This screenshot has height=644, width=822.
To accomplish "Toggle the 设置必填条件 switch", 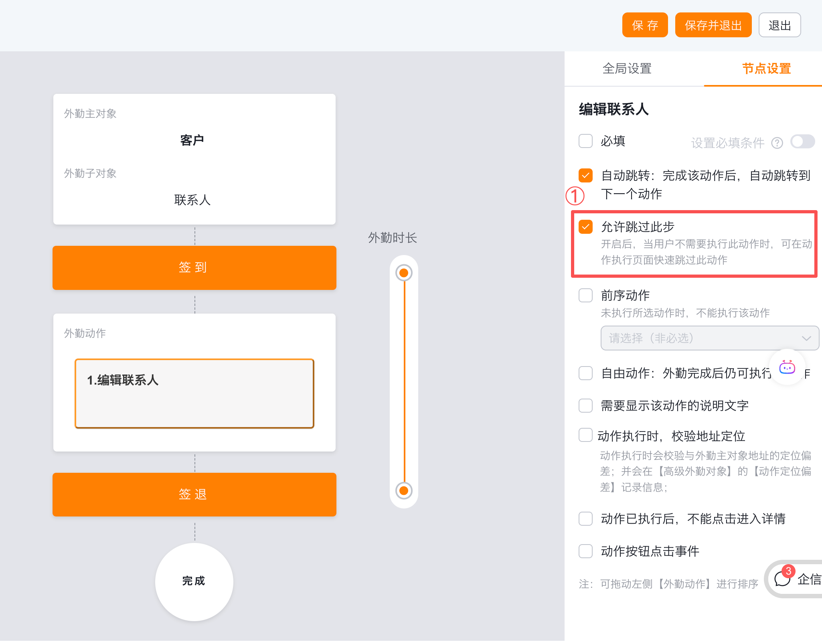I will click(802, 142).
